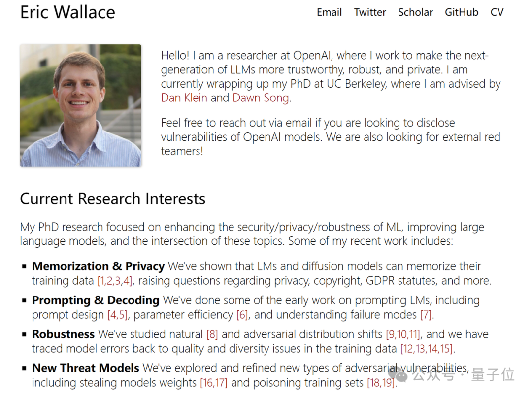Image resolution: width=532 pixels, height=396 pixels.
Task: Click Eric Wallace's profile photo
Action: tap(80, 105)
